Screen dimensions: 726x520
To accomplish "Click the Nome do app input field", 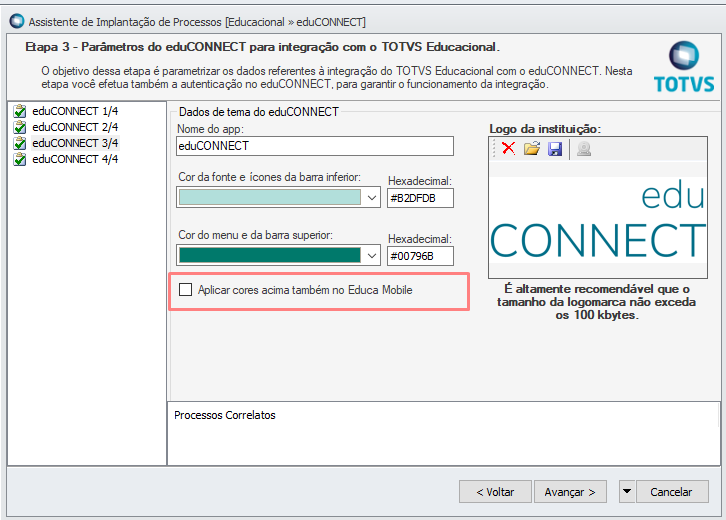I will [315, 146].
